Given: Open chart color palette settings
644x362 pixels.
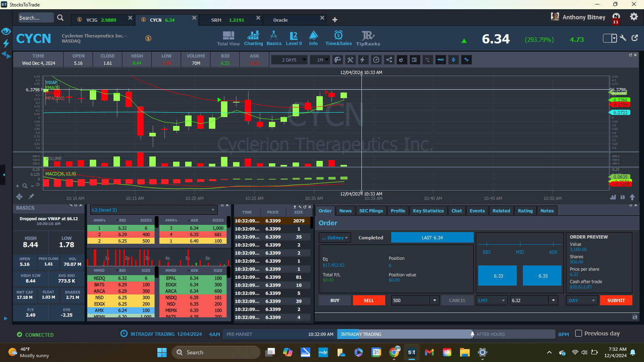Looking at the screenshot, I should [x=338, y=60].
